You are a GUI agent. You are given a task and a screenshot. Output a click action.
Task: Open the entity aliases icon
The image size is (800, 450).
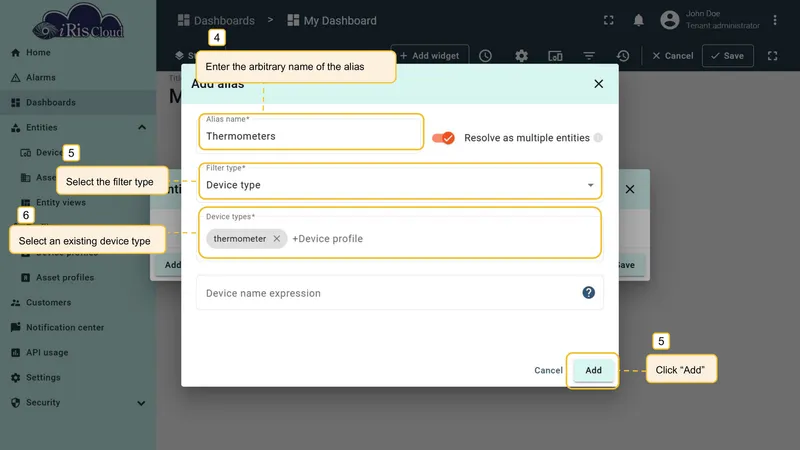(555, 56)
